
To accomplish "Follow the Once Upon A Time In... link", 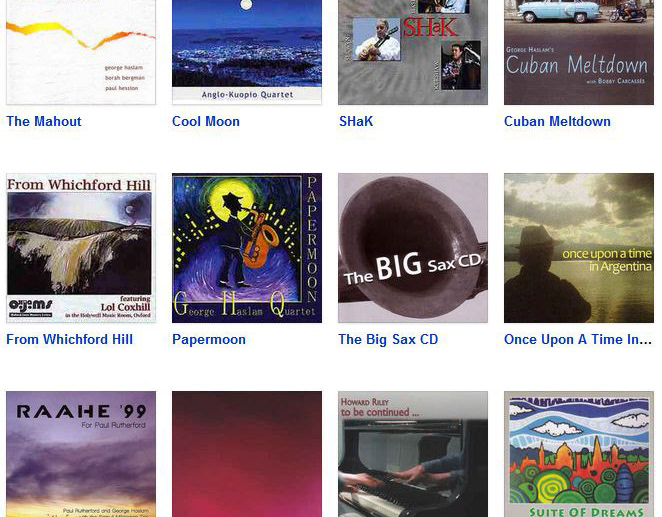I will (578, 340).
